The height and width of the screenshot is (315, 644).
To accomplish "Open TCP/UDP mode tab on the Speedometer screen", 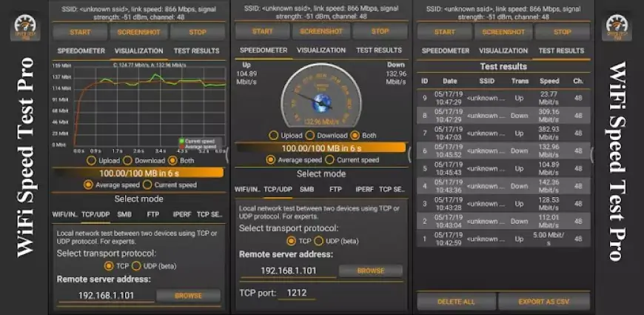I will [x=278, y=189].
